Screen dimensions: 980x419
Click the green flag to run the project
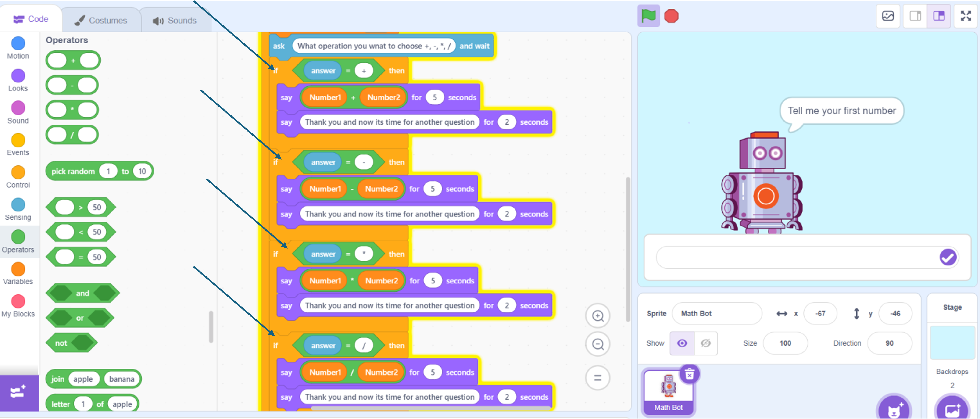click(x=649, y=16)
